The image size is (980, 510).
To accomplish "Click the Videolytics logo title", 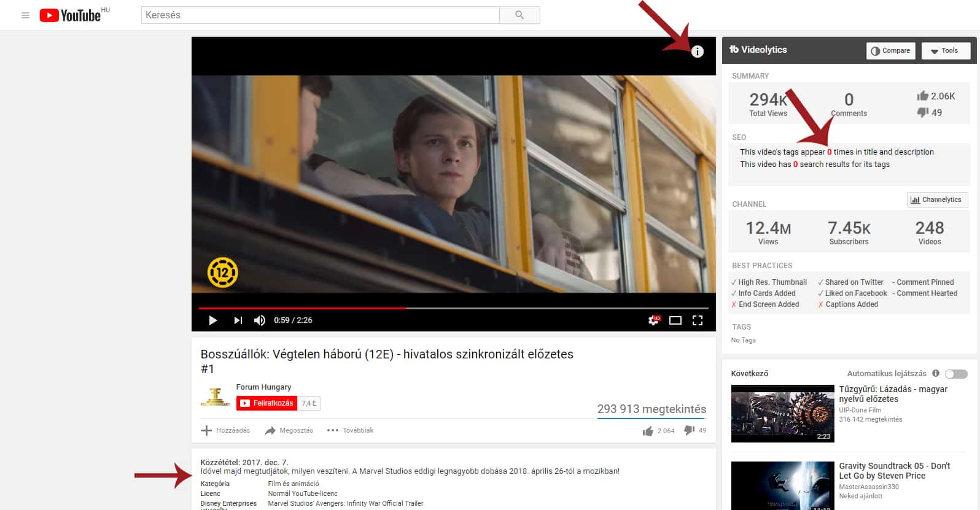I will click(758, 50).
